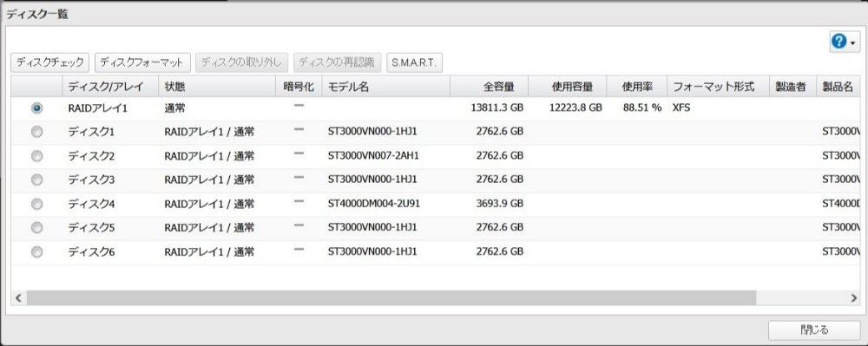Sort by 使用容量 column header
Image resolution: width=868 pixels, height=346 pixels.
[568, 86]
